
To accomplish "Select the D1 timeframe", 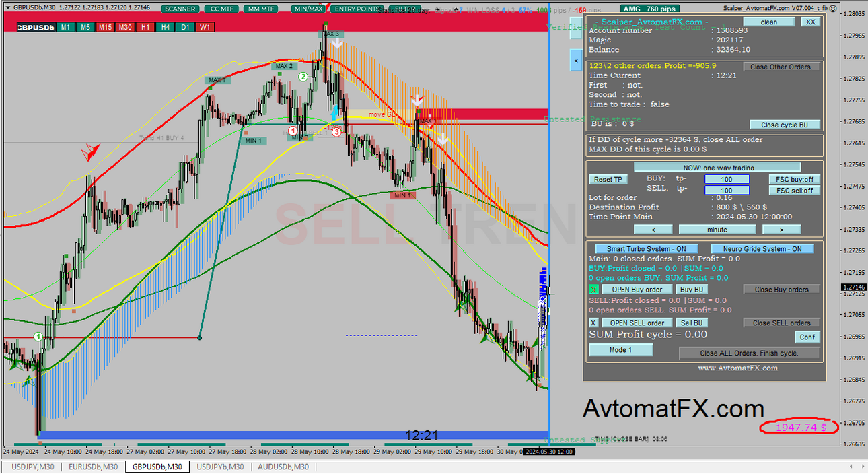I will [x=185, y=27].
